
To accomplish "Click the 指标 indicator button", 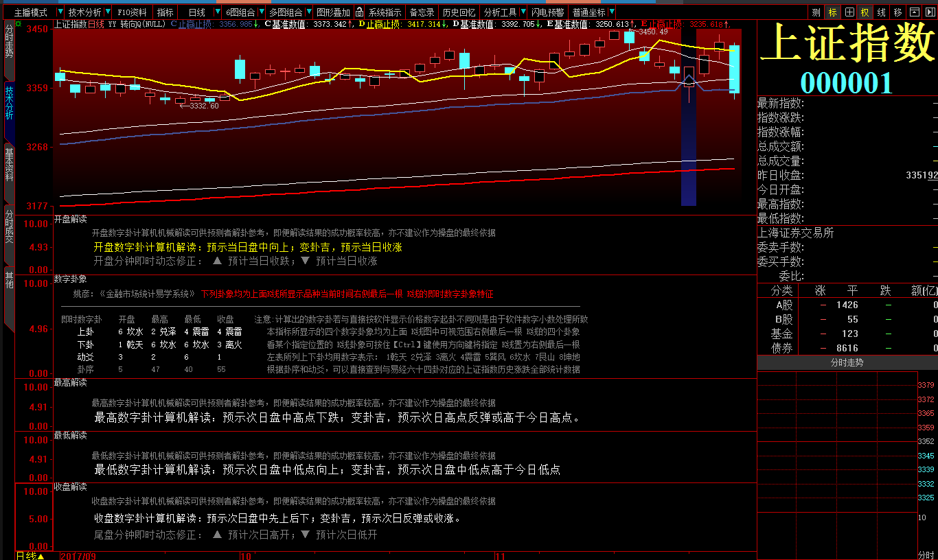I will point(165,12).
